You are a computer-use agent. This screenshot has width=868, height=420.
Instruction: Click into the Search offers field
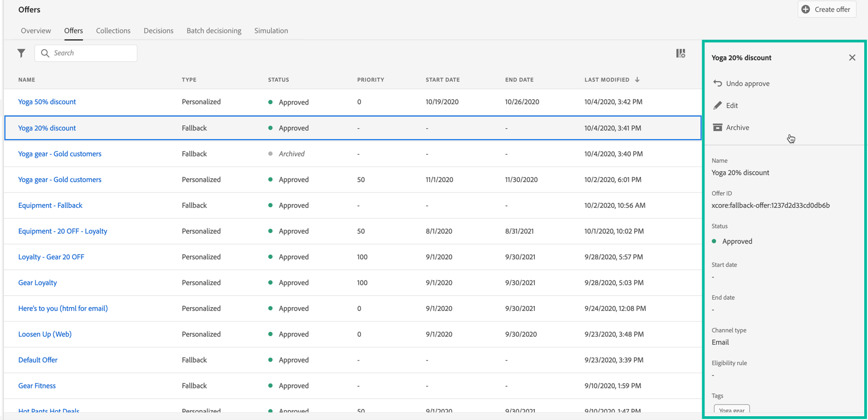(x=91, y=53)
